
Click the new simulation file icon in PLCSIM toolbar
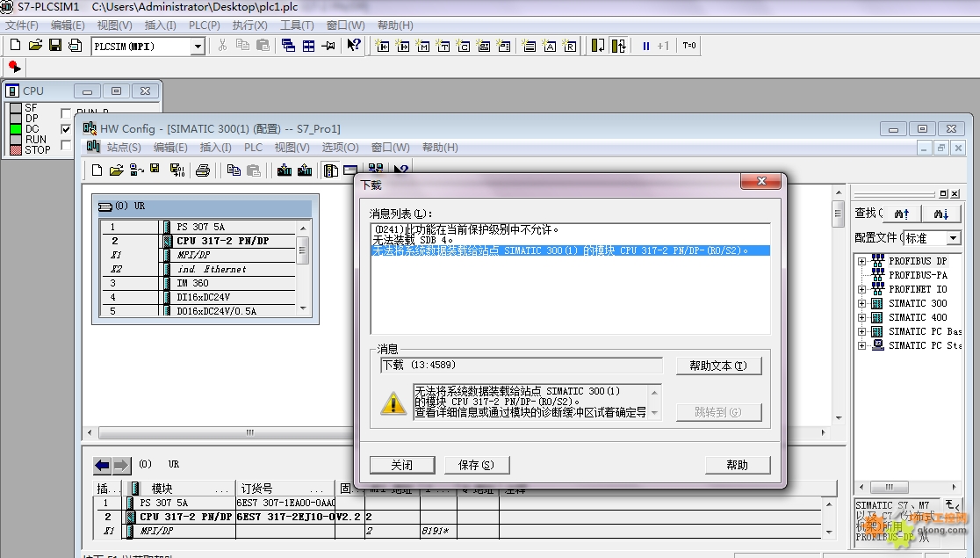(x=16, y=46)
